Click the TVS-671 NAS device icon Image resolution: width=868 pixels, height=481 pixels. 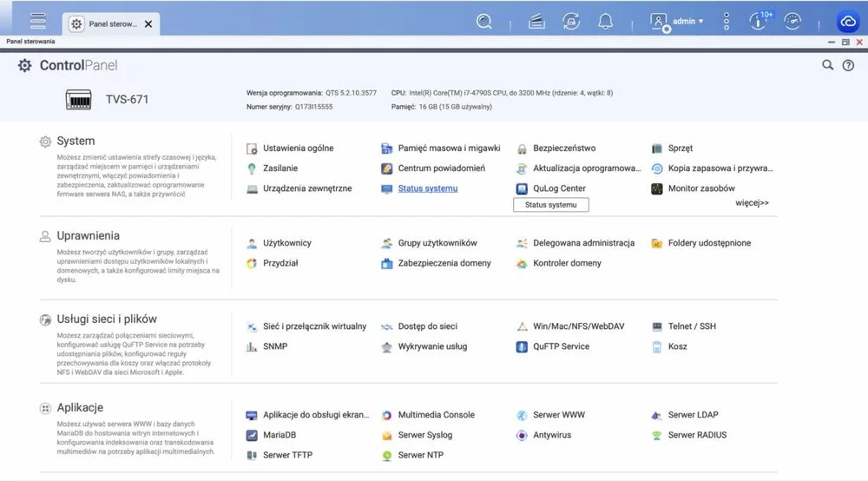79,100
